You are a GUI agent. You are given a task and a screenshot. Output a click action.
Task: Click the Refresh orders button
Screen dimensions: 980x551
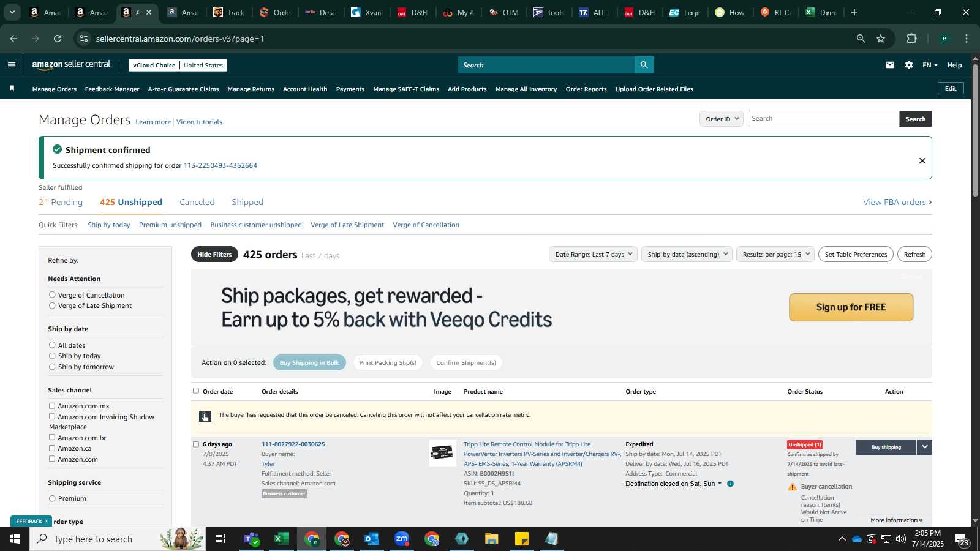click(914, 254)
